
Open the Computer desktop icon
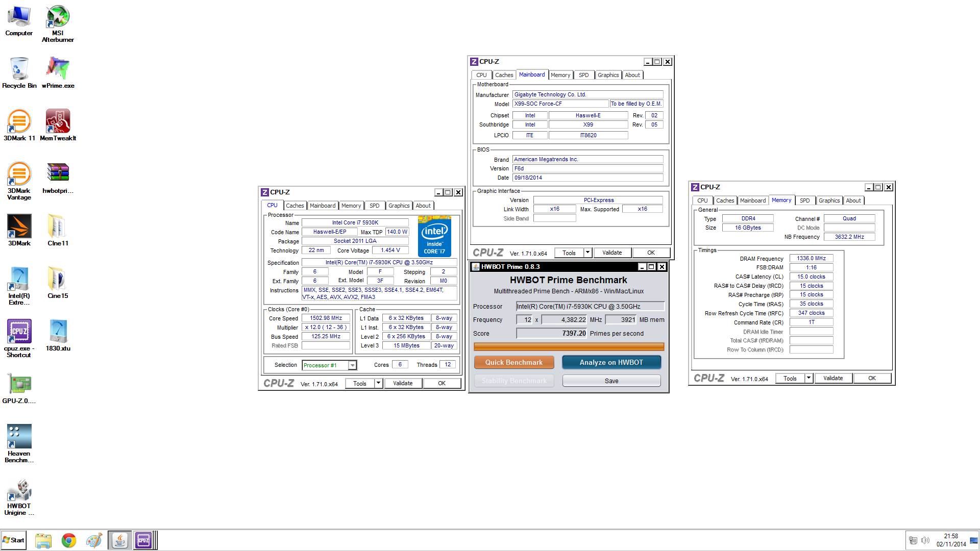pos(19,21)
